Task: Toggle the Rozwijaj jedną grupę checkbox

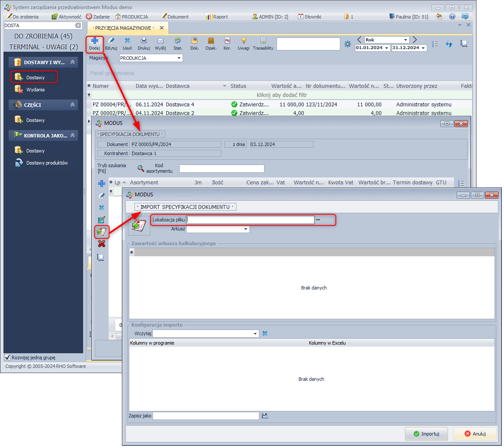Action: click(x=7, y=358)
